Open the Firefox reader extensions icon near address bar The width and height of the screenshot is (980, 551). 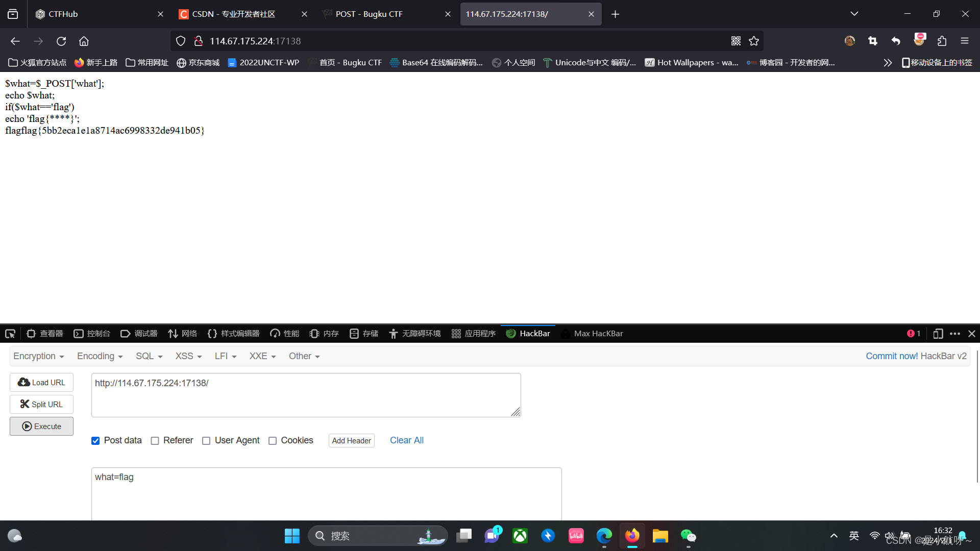point(942,41)
